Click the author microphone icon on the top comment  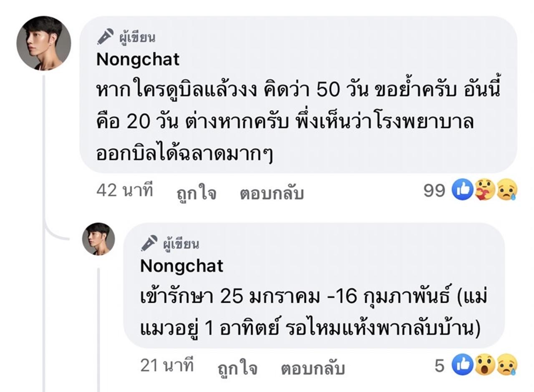(105, 36)
